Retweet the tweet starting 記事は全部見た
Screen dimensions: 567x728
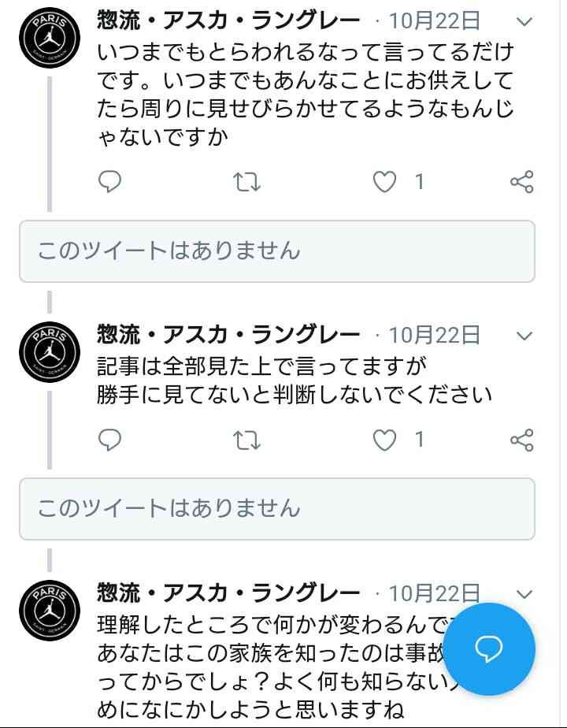(x=246, y=440)
